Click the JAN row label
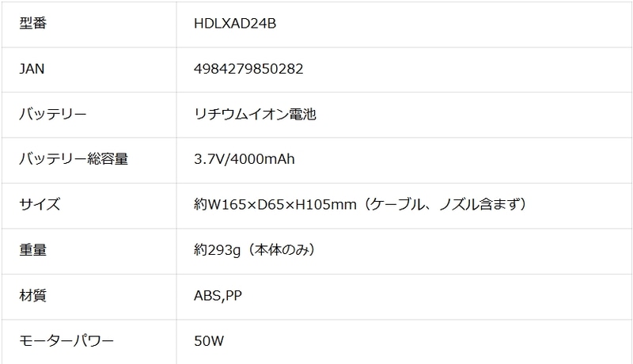This screenshot has width=633, height=364. (32, 69)
